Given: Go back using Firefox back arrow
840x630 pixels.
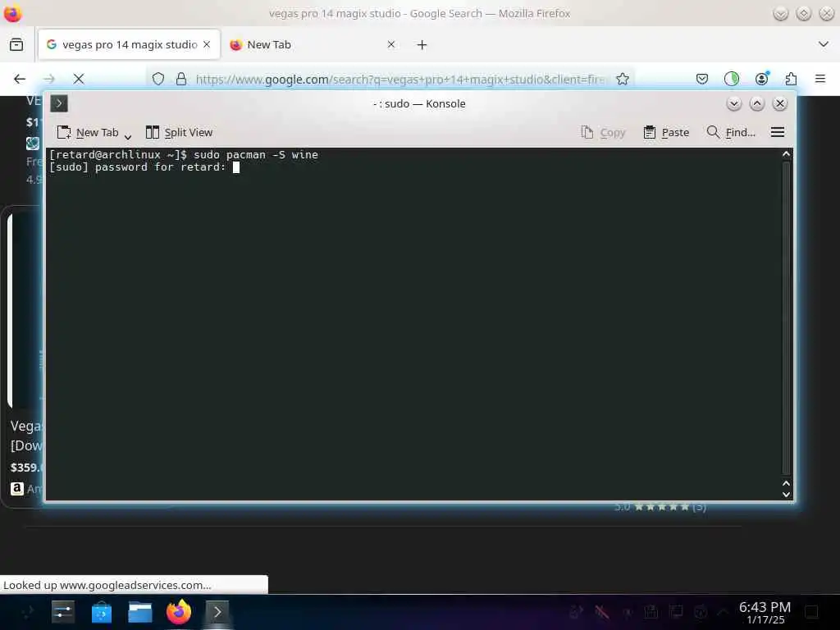Looking at the screenshot, I should coord(20,80).
